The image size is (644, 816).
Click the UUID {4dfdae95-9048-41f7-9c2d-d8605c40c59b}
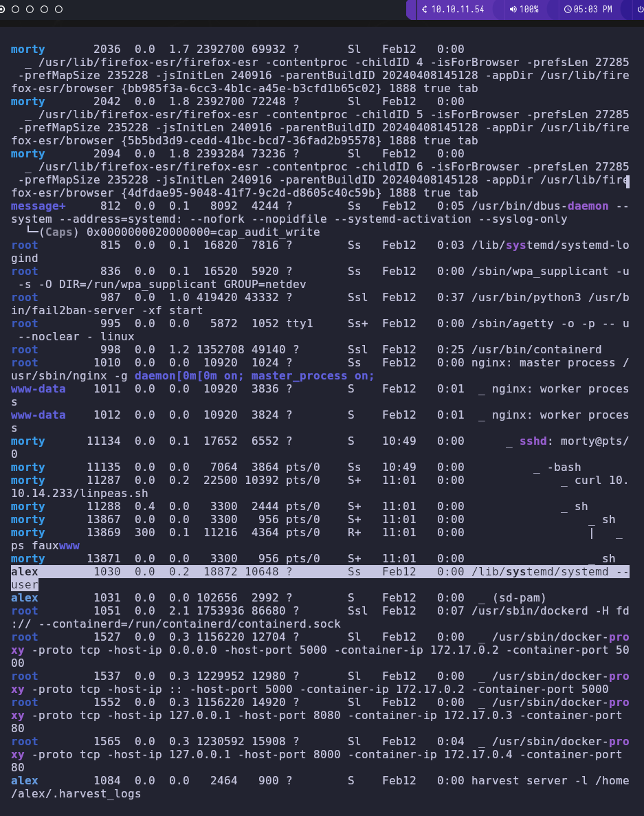[x=252, y=192]
